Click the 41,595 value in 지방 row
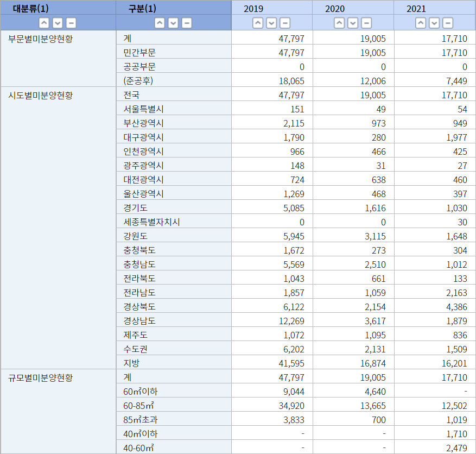 click(x=291, y=363)
